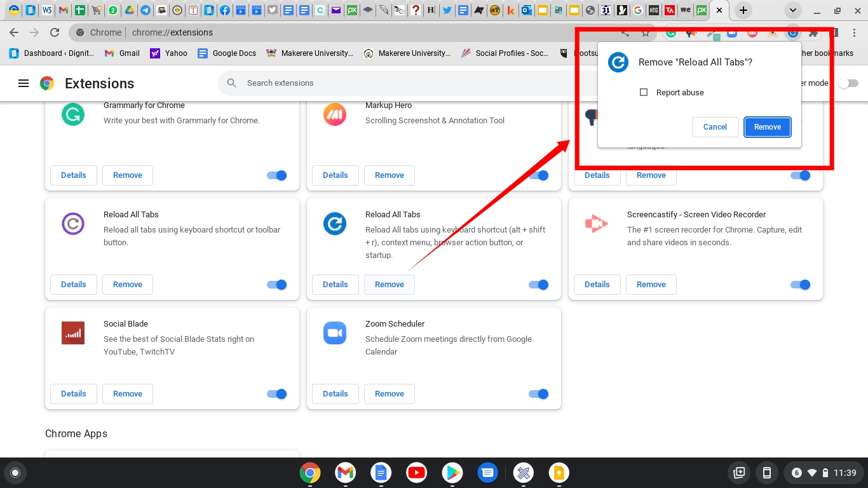Open the Yahoo bookmark
868x488 pixels.
168,53
